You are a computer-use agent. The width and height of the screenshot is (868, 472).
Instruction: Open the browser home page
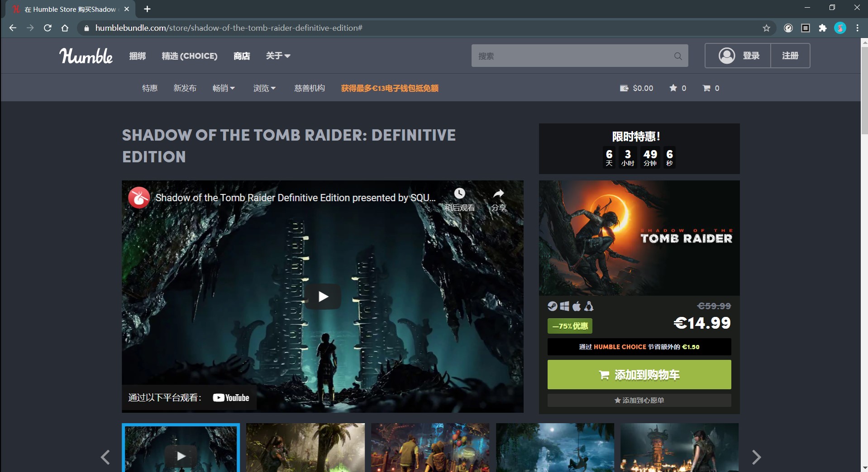[65, 28]
